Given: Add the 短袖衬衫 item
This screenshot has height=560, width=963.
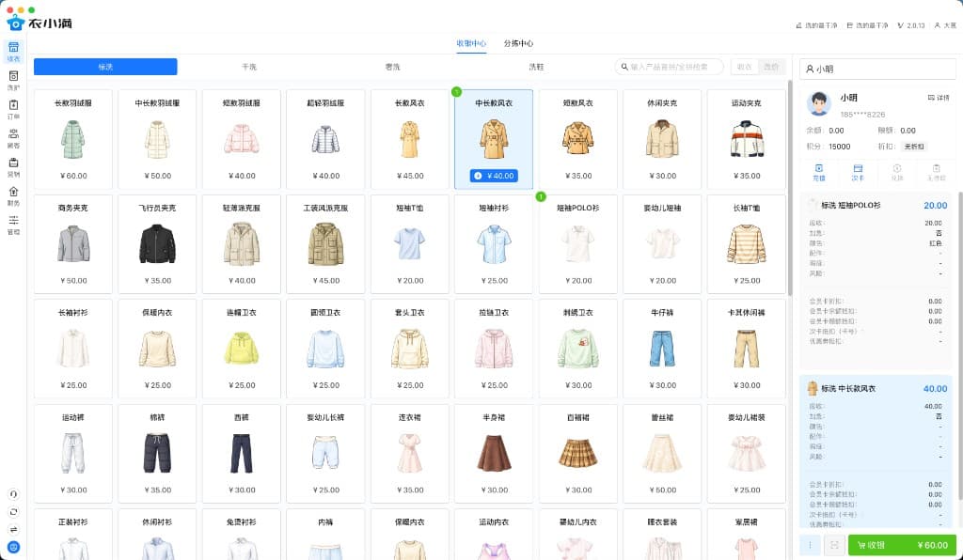Looking at the screenshot, I should [x=494, y=244].
